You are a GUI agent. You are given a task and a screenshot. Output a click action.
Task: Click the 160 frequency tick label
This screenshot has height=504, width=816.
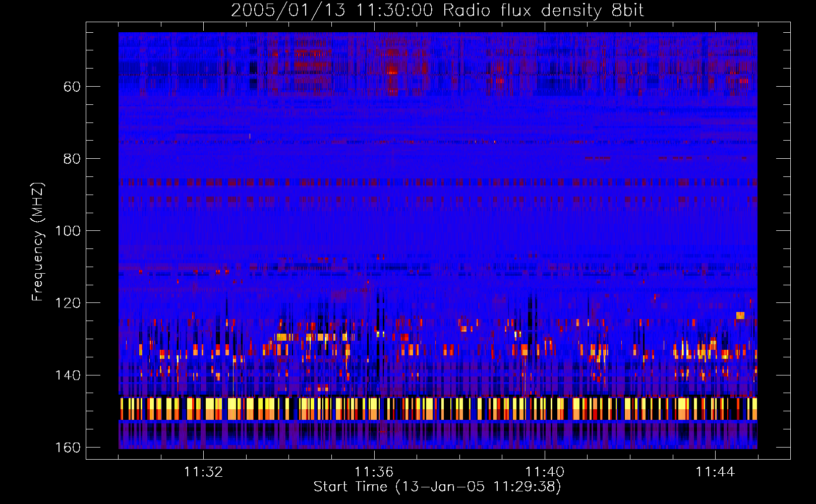[68, 448]
